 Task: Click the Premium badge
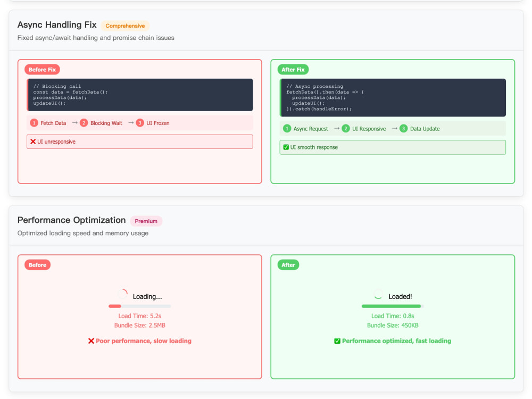click(146, 221)
